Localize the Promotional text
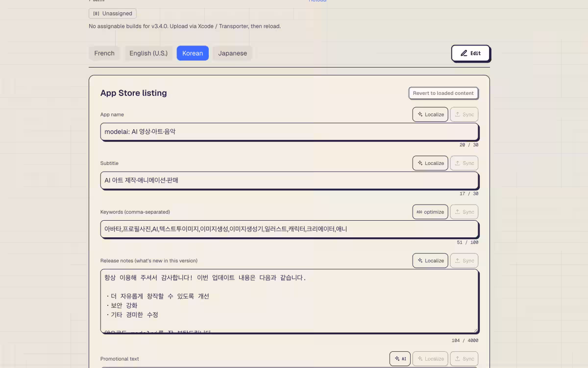This screenshot has width=588, height=368. coord(430,359)
